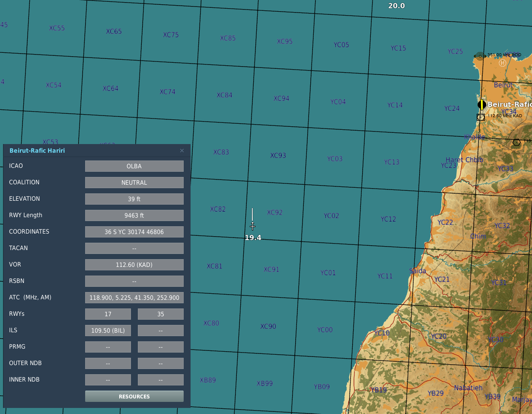
Task: Click the 19.4 measurement label on the map
Action: [x=253, y=237]
